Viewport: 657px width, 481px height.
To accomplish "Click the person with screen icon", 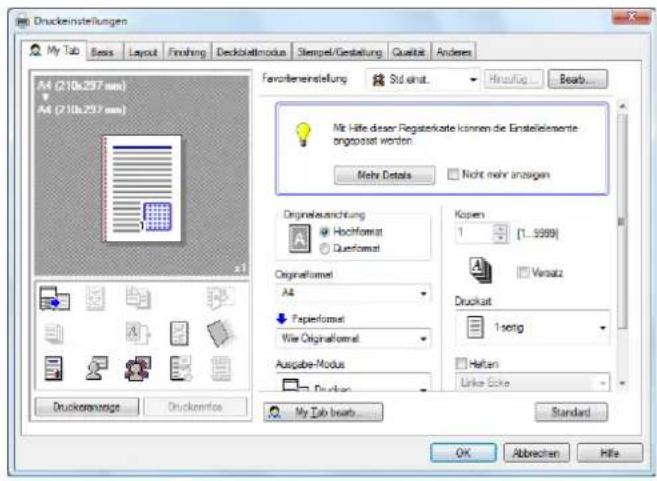I will (96, 368).
